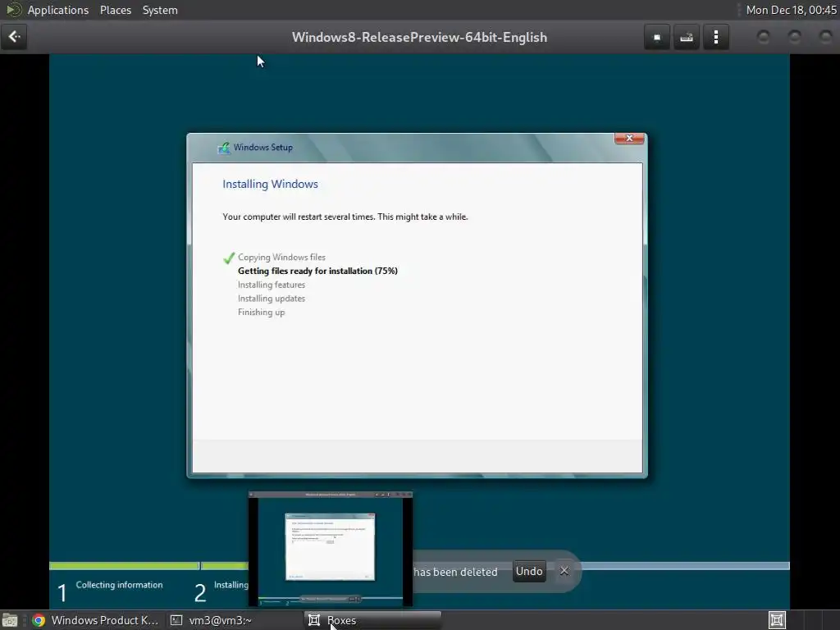Click the Boxes window preview thumbnail
The image size is (840, 630).
click(x=331, y=549)
